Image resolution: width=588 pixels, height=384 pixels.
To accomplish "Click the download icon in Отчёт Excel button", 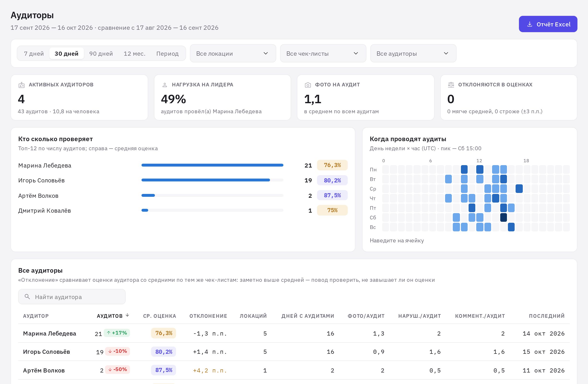I will [529, 24].
